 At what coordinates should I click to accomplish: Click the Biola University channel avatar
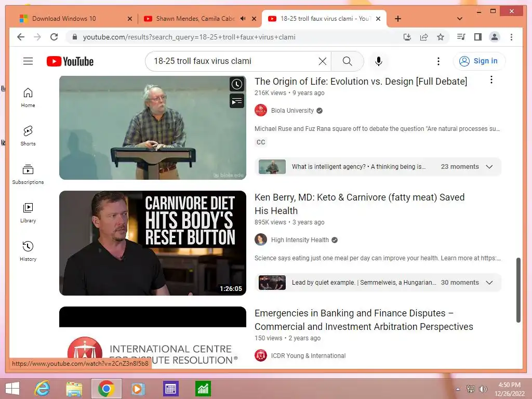pos(261,110)
